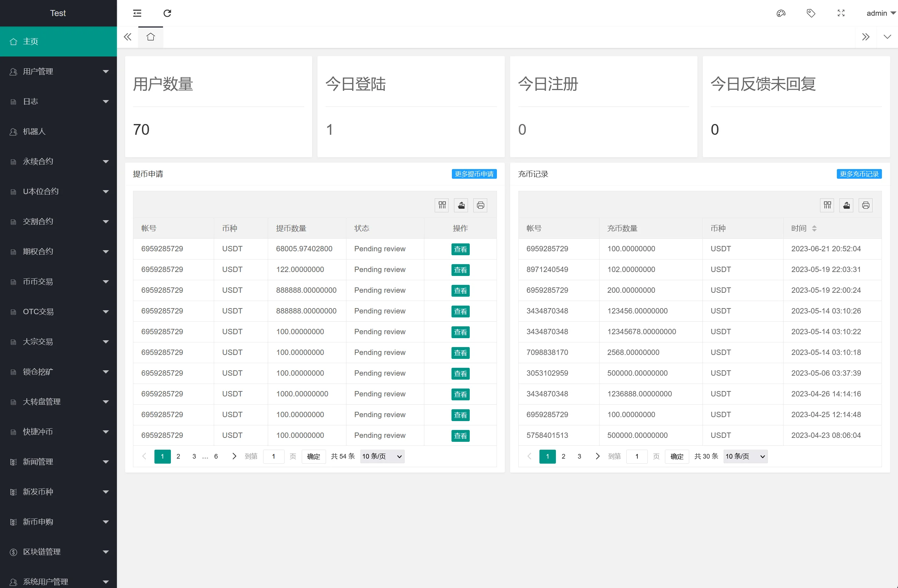898x588 pixels.
Task: Open the theme palette icon
Action: pos(781,13)
